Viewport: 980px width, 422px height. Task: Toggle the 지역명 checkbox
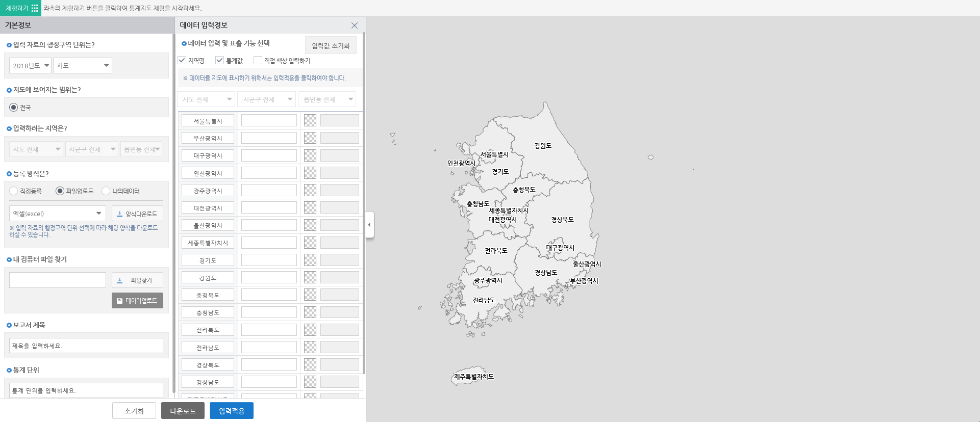(182, 60)
